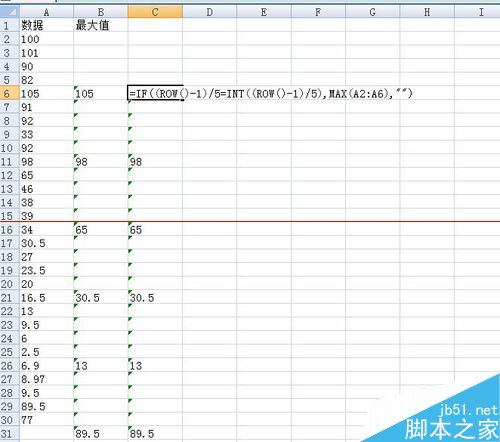Click cell C16 showing 65
Image resolution: width=500 pixels, height=442 pixels.
pyautogui.click(x=155, y=229)
